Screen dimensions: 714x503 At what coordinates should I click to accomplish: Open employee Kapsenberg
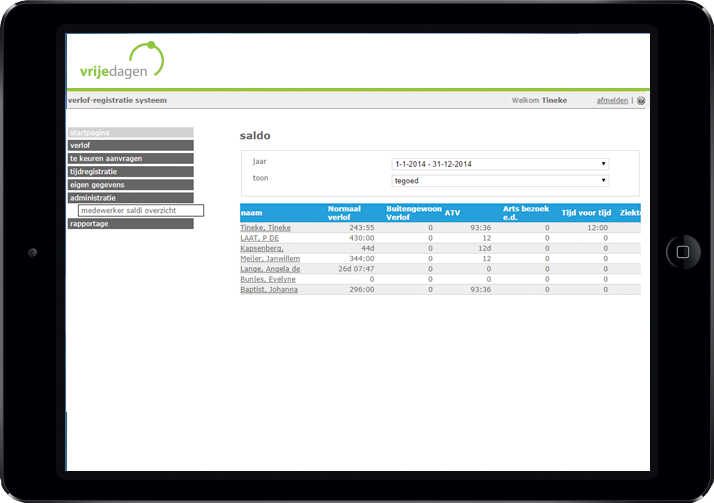point(262,248)
